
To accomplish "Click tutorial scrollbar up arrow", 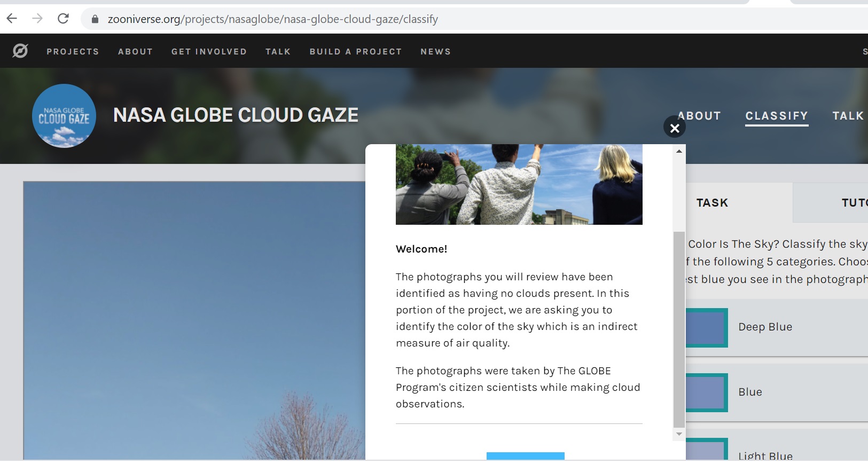I will point(679,151).
